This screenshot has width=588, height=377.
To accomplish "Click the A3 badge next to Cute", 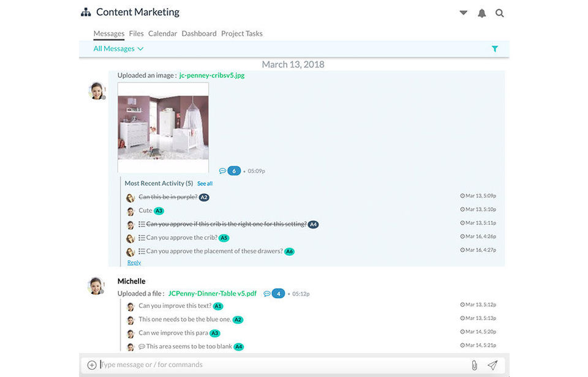I will tap(159, 211).
